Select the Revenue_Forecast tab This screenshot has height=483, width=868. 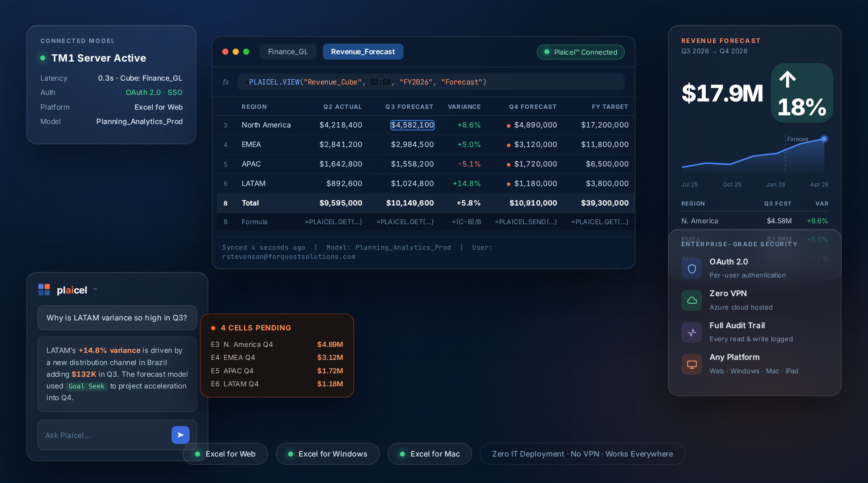click(363, 52)
